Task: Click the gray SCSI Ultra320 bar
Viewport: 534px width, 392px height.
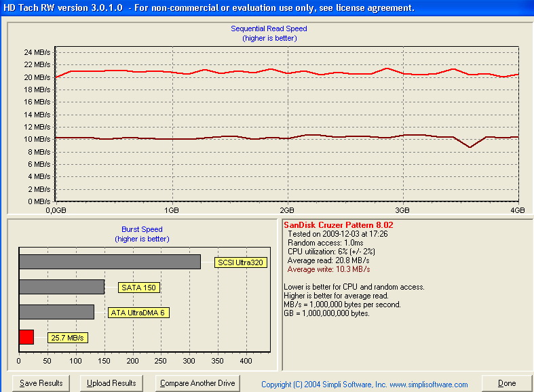Action: (x=110, y=262)
